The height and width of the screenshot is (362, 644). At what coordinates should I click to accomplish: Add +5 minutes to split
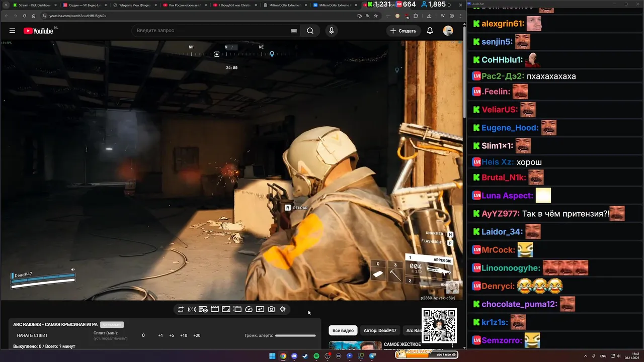tap(172, 335)
